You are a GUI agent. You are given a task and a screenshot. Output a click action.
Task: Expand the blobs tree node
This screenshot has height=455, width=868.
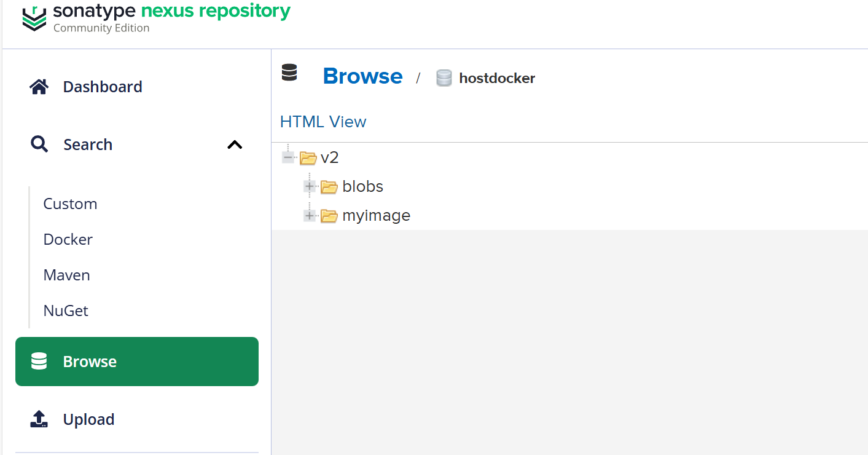coord(309,186)
